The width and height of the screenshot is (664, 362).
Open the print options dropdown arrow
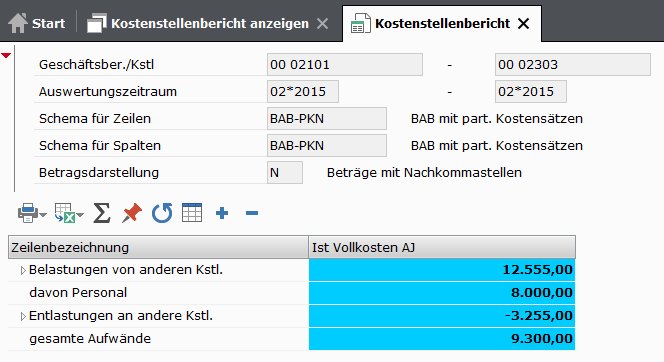coord(43,215)
